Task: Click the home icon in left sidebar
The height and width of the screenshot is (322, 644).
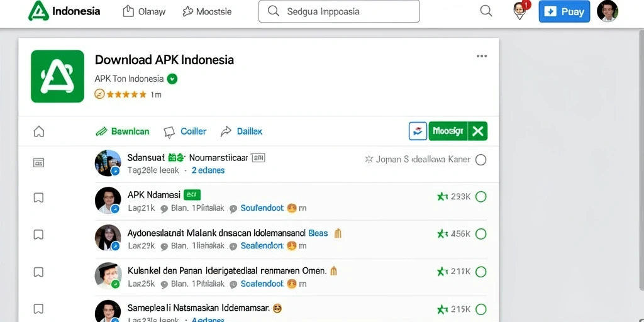Action: [38, 131]
